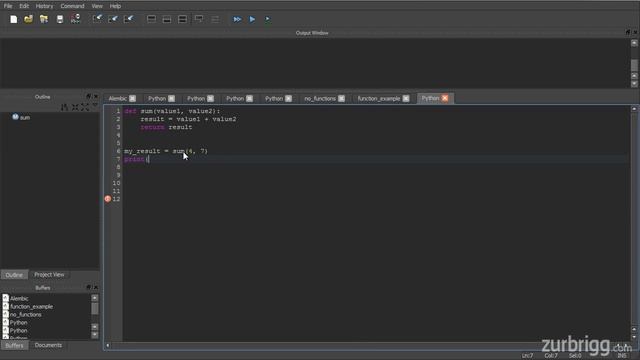Float the Buffers panel

coord(89,287)
